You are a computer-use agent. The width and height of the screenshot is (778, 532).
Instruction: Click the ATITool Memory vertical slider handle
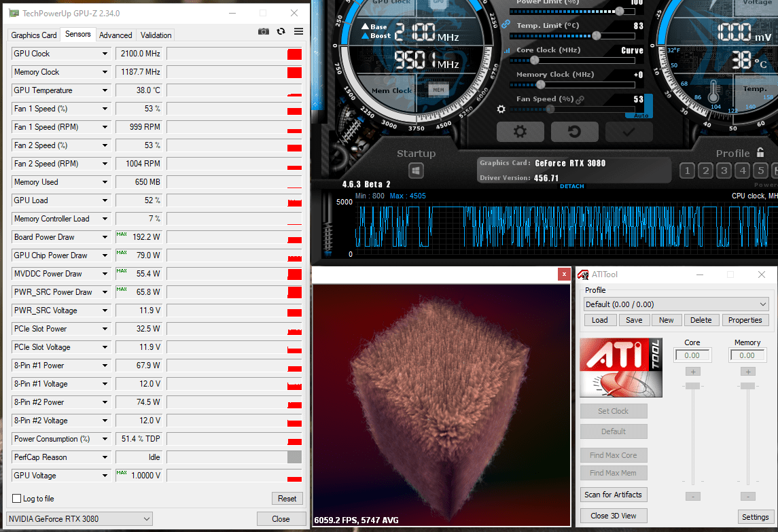pos(747,386)
